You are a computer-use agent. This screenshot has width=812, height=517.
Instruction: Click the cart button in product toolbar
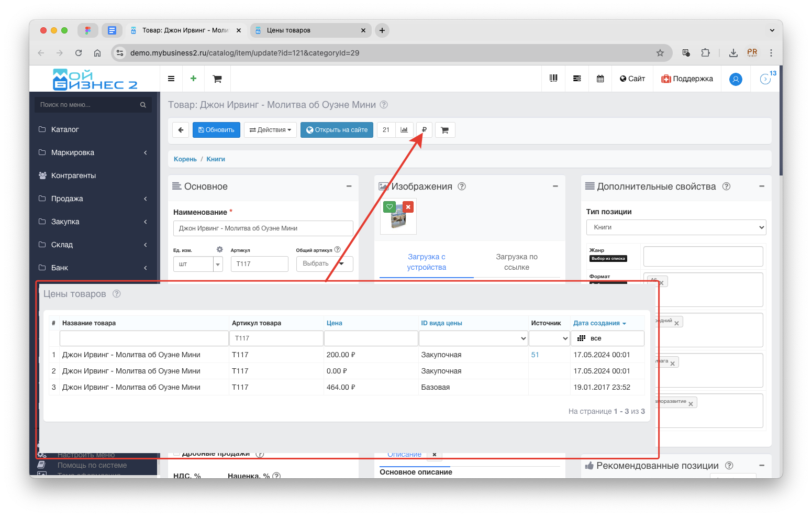[445, 130]
